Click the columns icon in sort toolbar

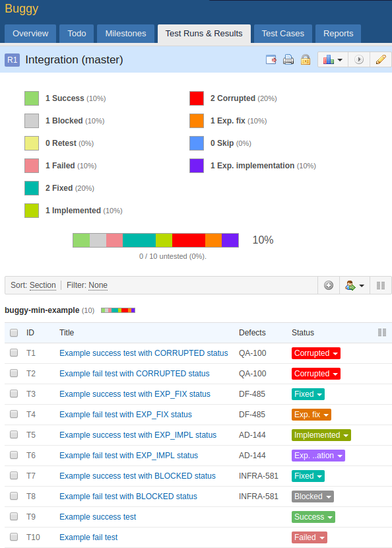[381, 285]
